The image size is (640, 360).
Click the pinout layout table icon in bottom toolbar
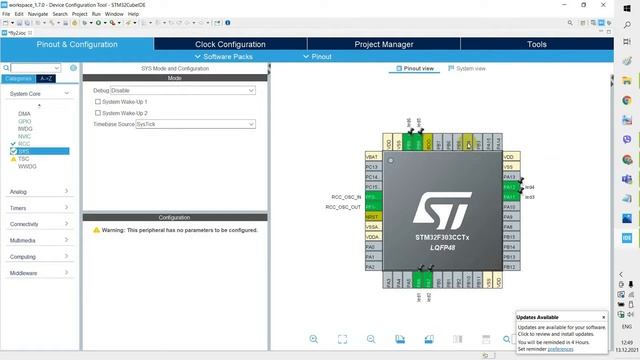[486, 339]
